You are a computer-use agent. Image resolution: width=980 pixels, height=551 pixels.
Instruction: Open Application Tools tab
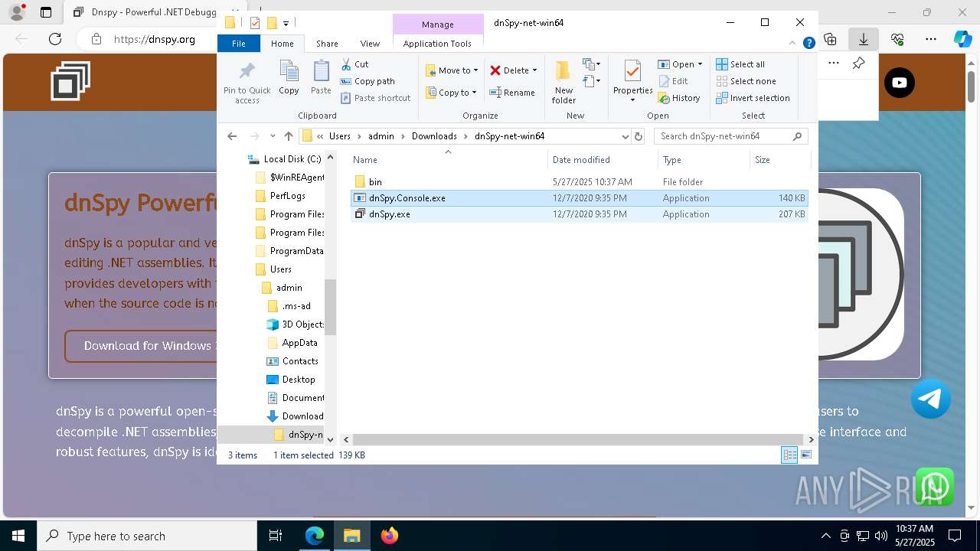[x=437, y=44]
